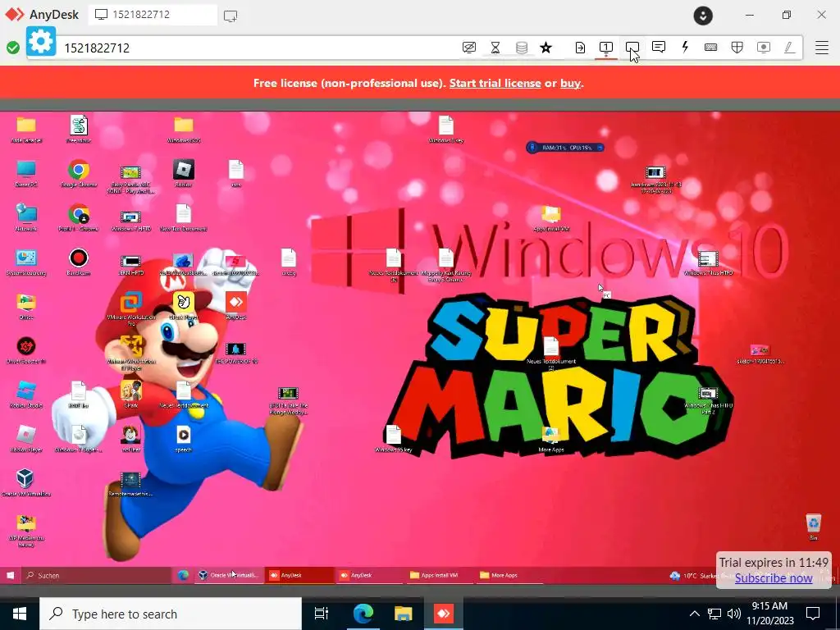Image resolution: width=840 pixels, height=630 pixels.
Task: Add address to favorites with star icon
Action: click(x=546, y=48)
